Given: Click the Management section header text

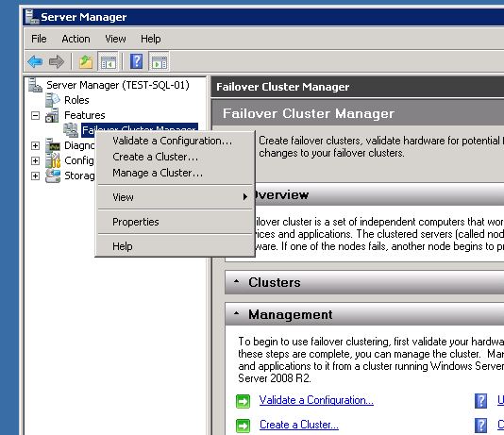Looking at the screenshot, I should point(291,314).
